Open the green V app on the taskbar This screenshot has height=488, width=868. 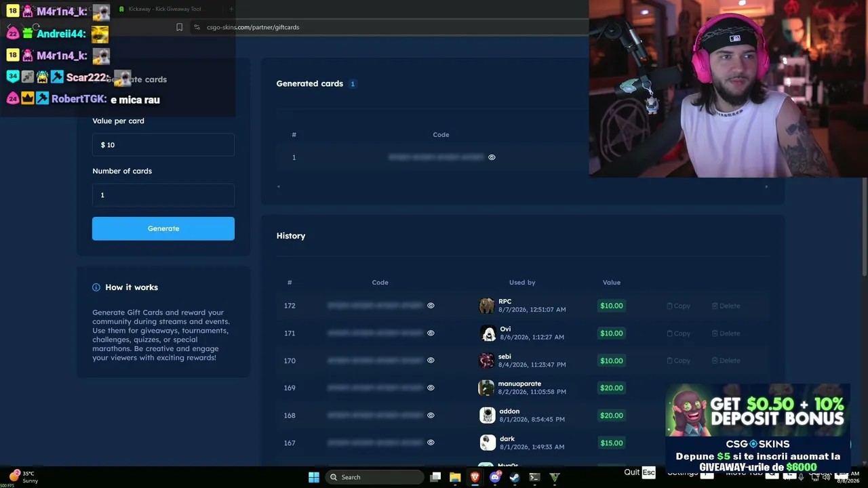click(555, 477)
